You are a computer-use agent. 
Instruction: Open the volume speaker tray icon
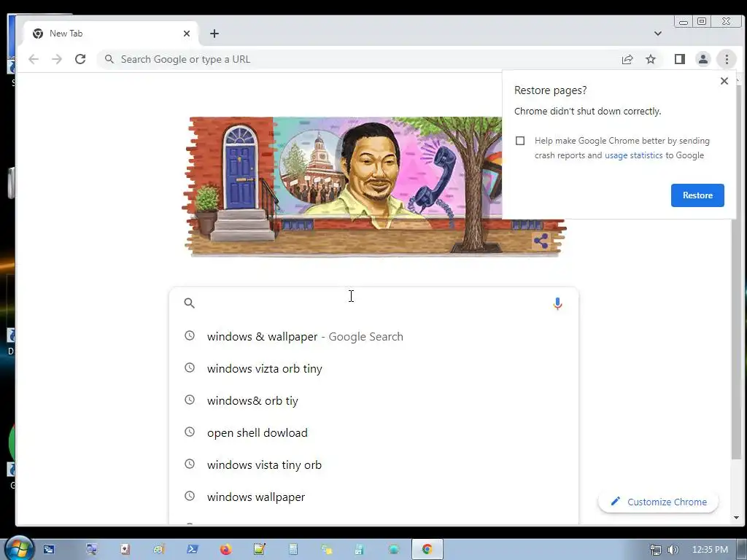[673, 550]
